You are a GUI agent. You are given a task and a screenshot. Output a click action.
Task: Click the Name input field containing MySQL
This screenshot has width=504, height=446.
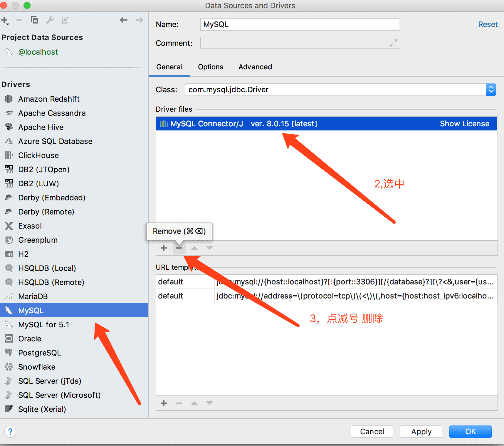point(300,24)
